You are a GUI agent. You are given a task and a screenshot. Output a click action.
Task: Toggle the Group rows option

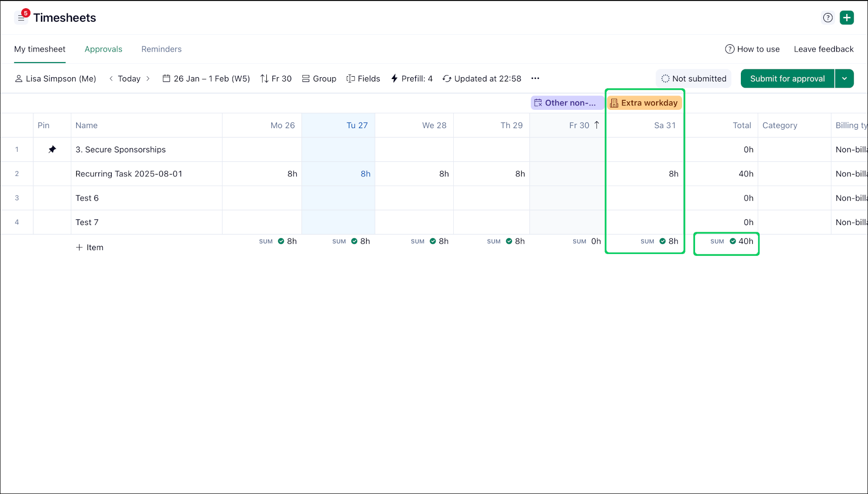(319, 79)
